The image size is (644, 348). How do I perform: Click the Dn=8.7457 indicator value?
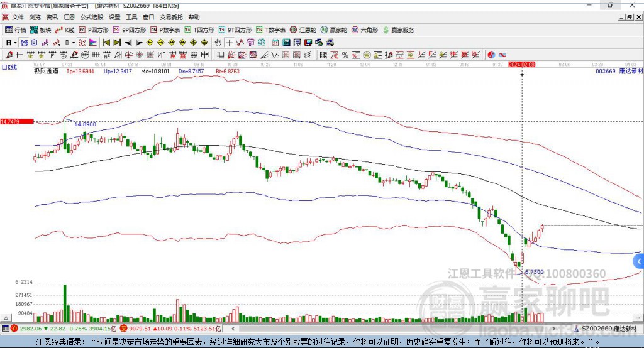[x=191, y=72]
